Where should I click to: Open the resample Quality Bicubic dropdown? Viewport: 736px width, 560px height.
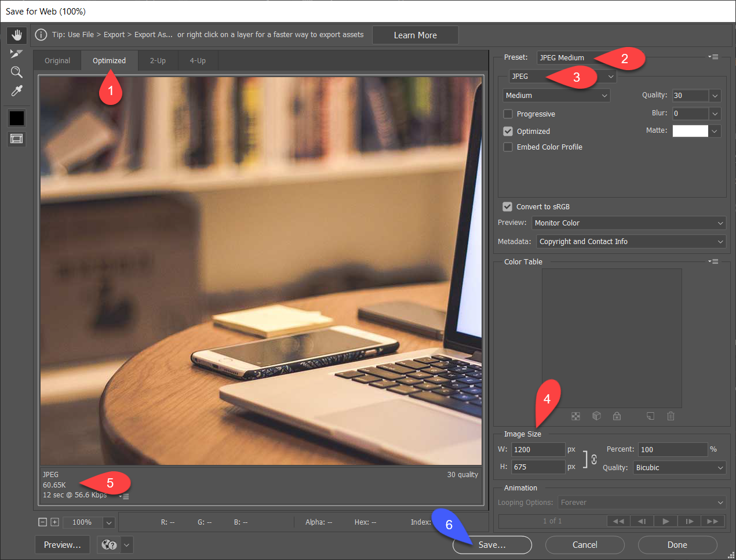[679, 468]
